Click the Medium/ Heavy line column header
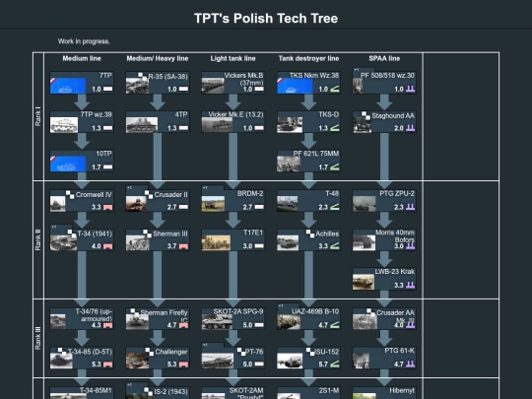The height and width of the screenshot is (399, 532). [x=158, y=58]
